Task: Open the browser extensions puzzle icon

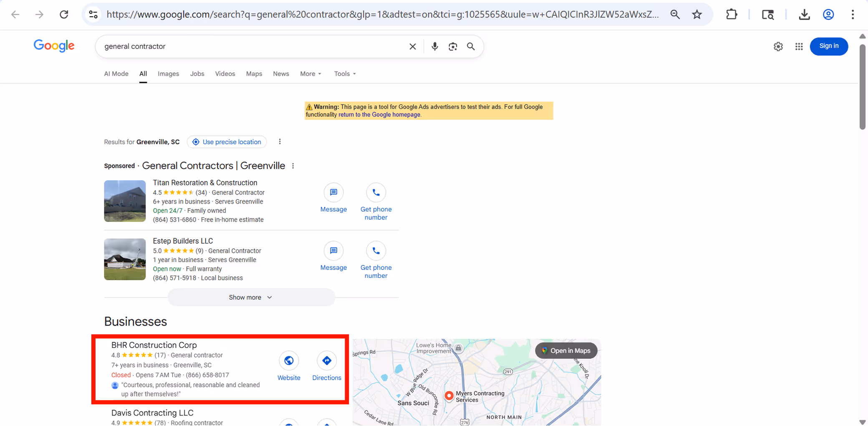Action: (x=732, y=15)
